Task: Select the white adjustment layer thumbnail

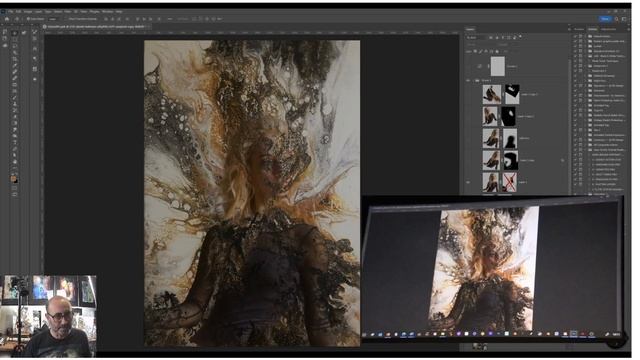Action: click(x=498, y=66)
